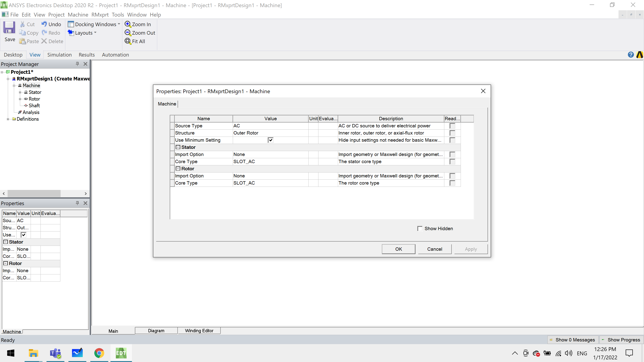644x362 pixels.
Task: Check Read-only box for Stator Core Type
Action: (452, 162)
